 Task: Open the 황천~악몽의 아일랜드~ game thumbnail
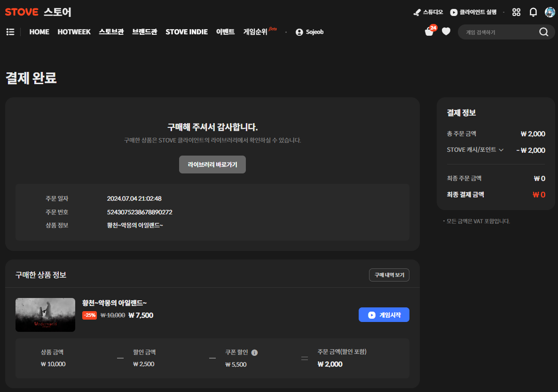click(x=45, y=315)
